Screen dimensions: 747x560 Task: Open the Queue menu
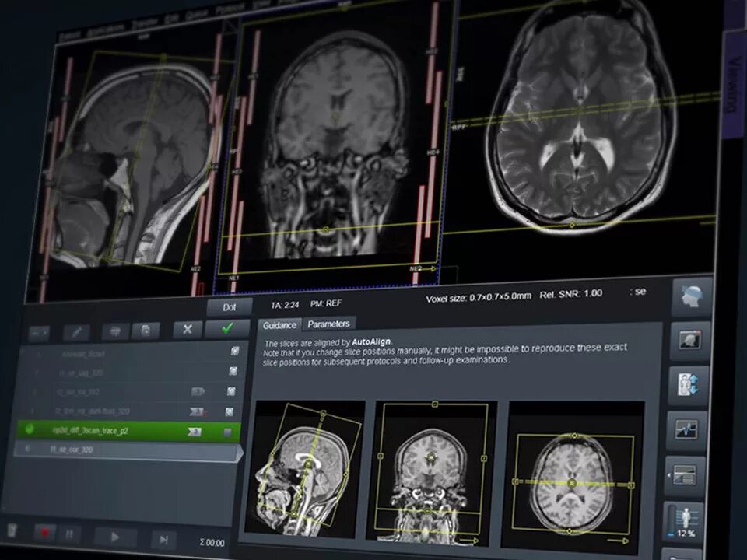[x=196, y=16]
